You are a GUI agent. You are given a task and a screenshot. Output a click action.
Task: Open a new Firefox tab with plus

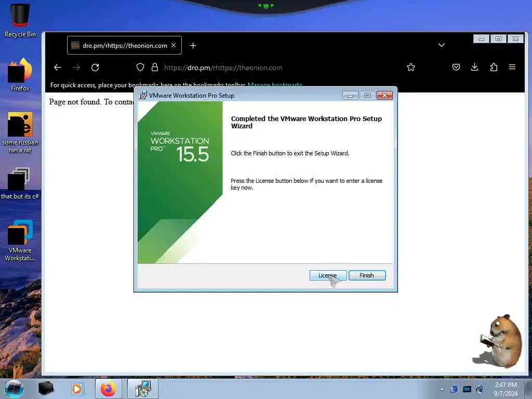pos(193,46)
